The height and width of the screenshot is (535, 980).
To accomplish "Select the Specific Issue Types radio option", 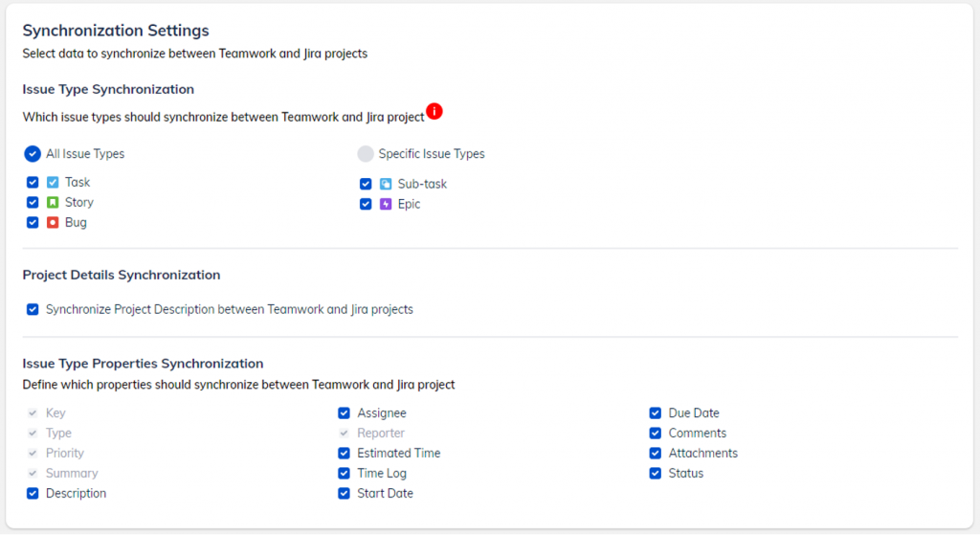I will point(365,154).
